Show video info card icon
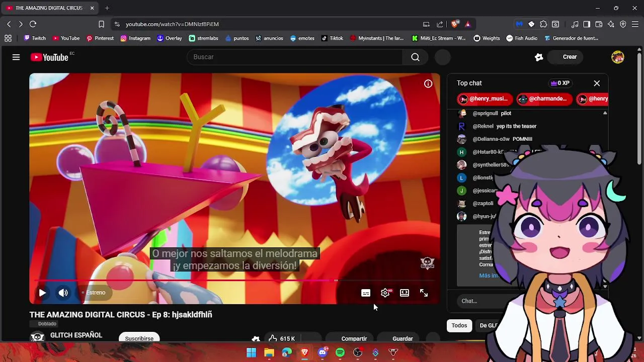This screenshot has height=362, width=644. (428, 84)
